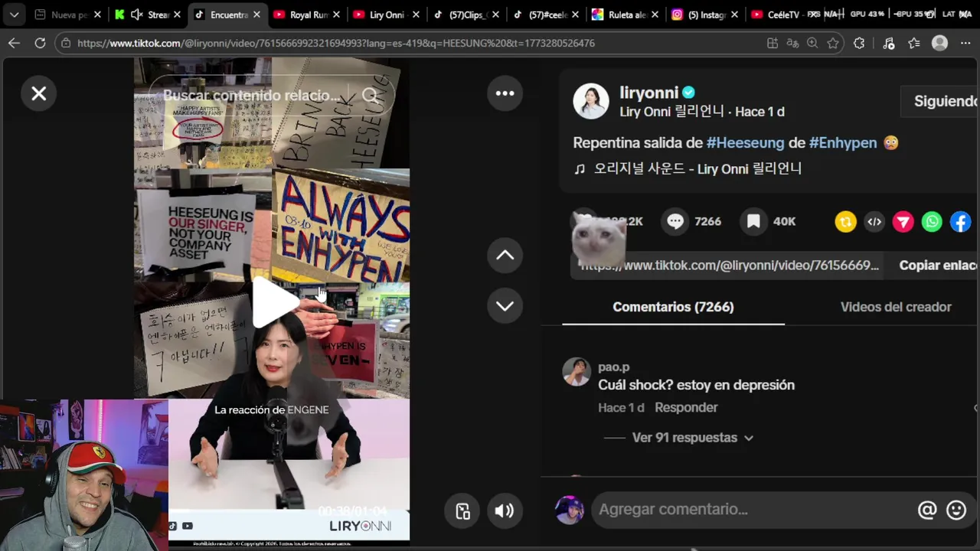Click the comments bubble icon showing 7266
This screenshot has height=551, width=980.
coord(675,221)
